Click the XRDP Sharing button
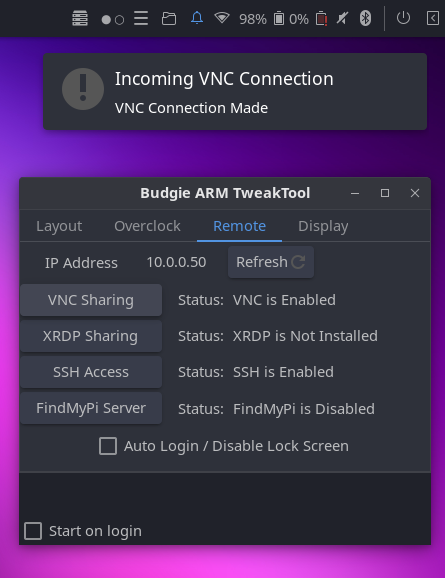This screenshot has width=445, height=578. coord(91,336)
